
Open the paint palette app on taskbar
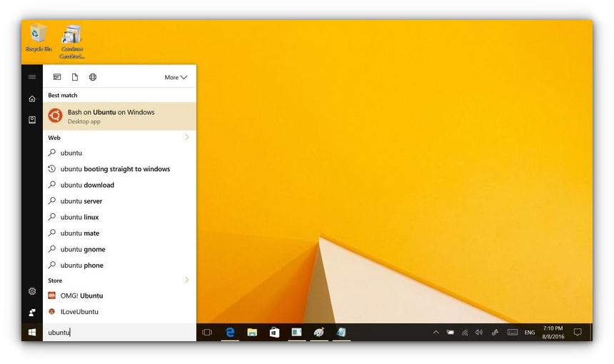[319, 333]
